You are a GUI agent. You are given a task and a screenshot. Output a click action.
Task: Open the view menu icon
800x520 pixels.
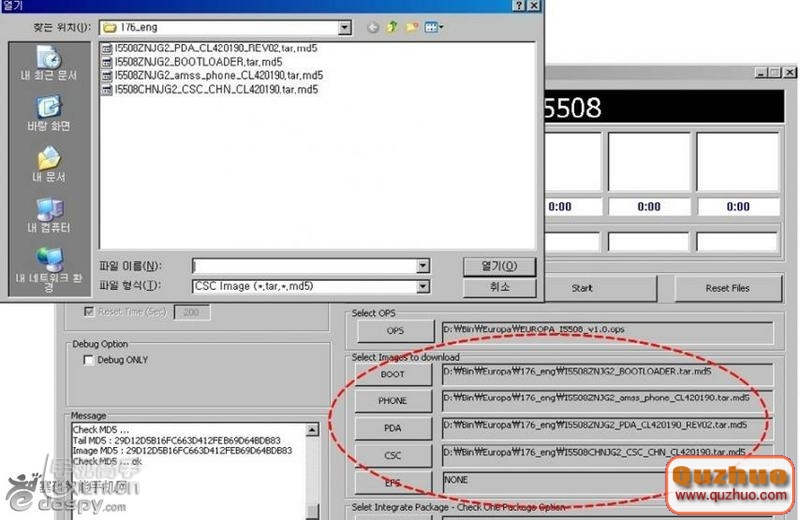(x=433, y=27)
